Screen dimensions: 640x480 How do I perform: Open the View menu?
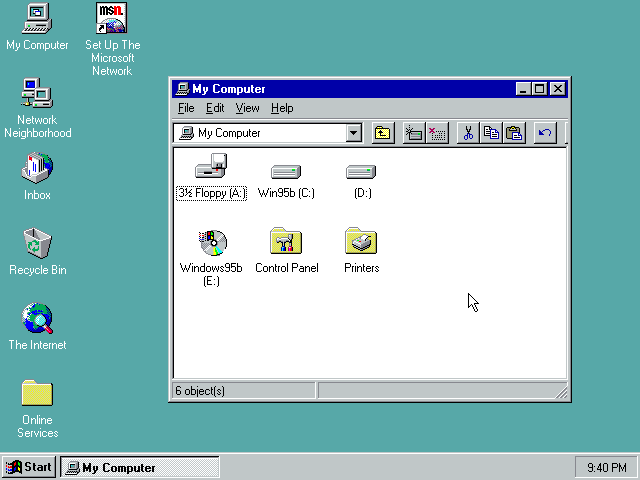[x=247, y=108]
